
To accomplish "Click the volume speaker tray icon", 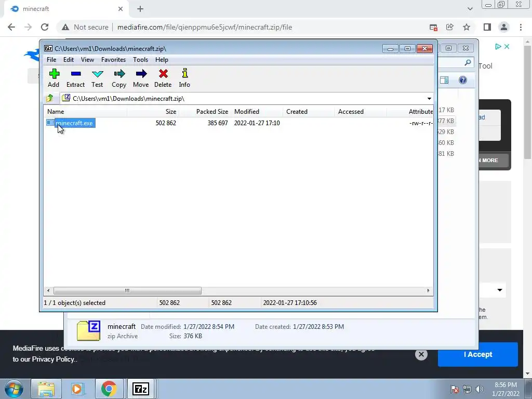I will click(480, 389).
